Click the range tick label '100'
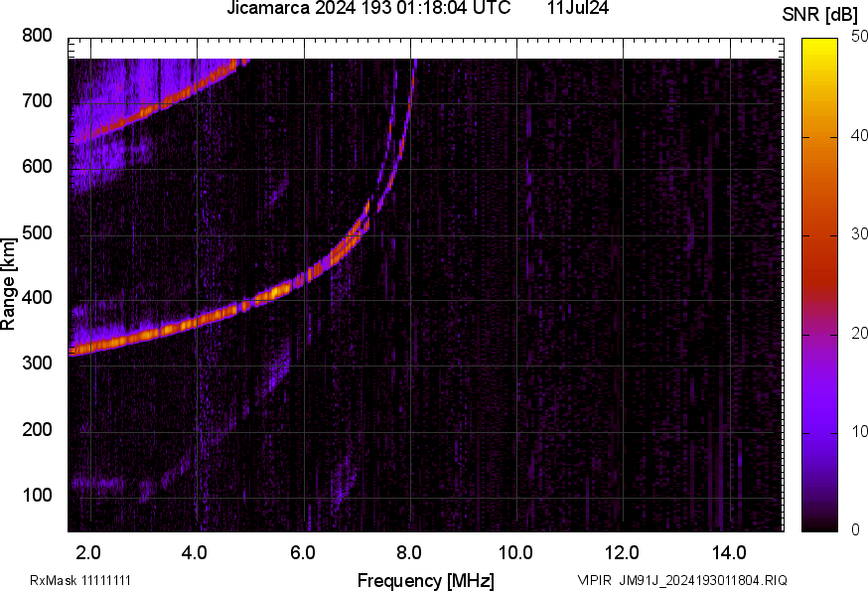 [x=37, y=494]
